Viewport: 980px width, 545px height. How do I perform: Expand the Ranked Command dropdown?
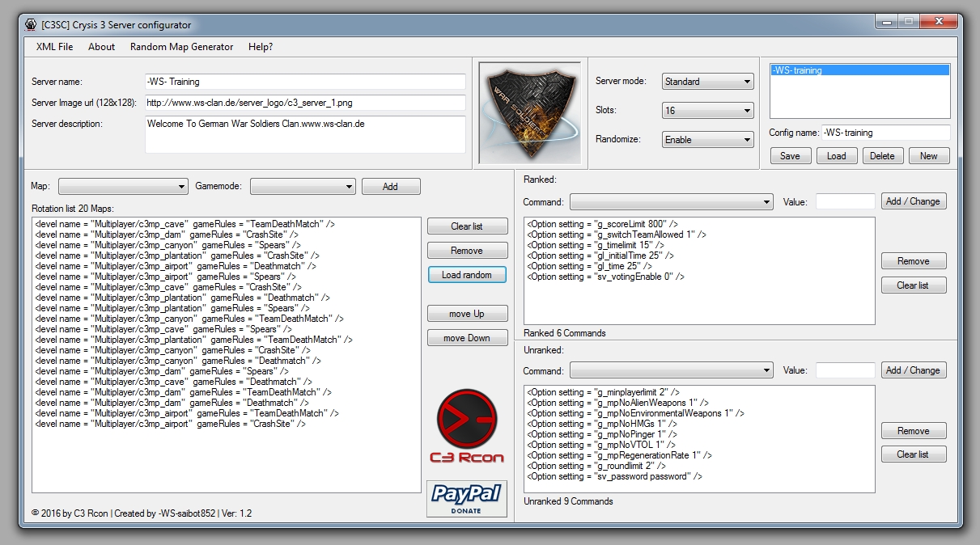(671, 201)
